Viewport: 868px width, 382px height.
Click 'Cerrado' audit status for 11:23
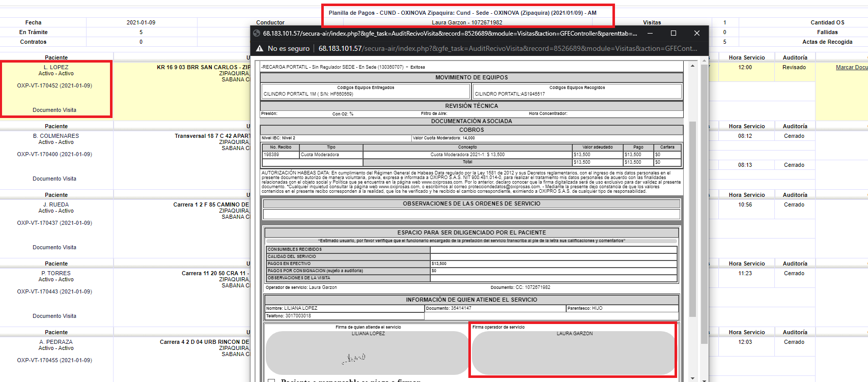click(x=794, y=273)
